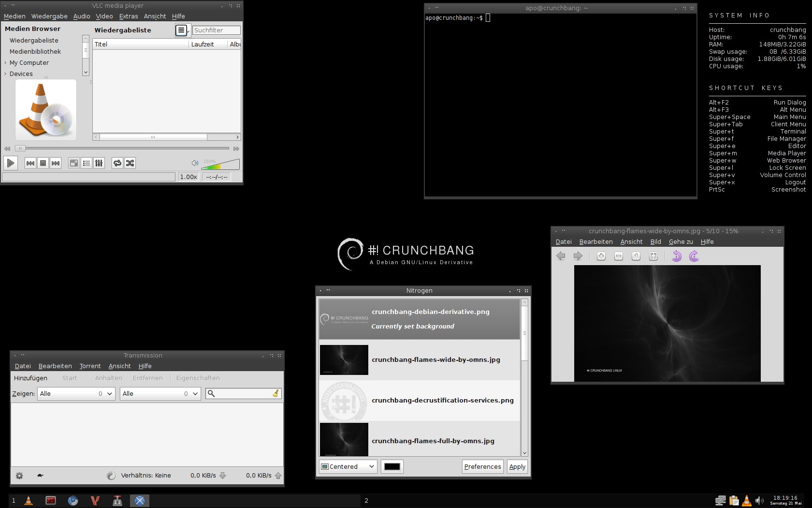
Task: Click zoom in button in image viewer
Action: tap(601, 256)
